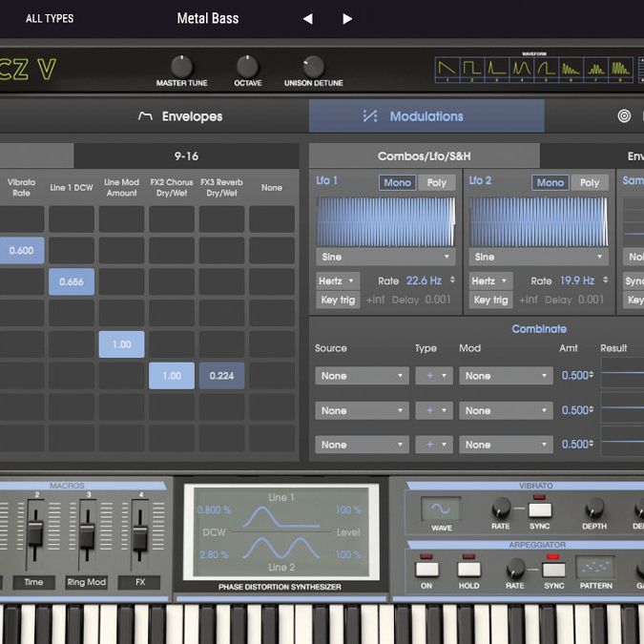Click the Time macro slider
The image size is (644, 644).
click(x=35, y=532)
